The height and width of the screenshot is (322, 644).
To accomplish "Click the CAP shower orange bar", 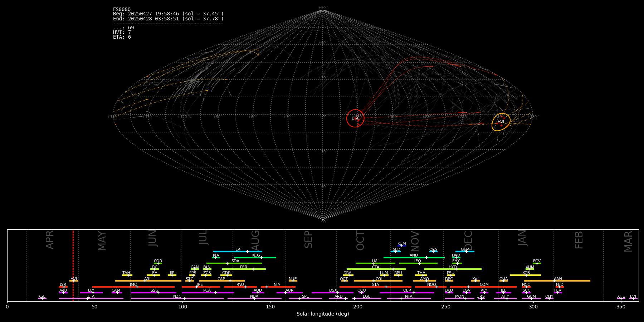I will tap(222, 281).
